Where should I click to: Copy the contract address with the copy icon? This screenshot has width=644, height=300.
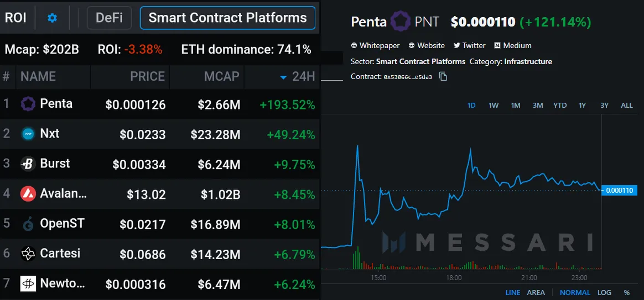[443, 76]
